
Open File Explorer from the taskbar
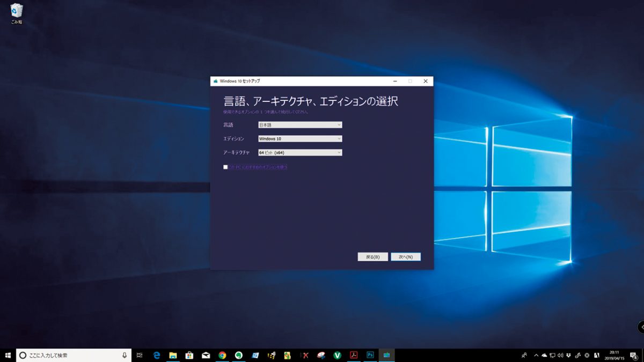173,355
